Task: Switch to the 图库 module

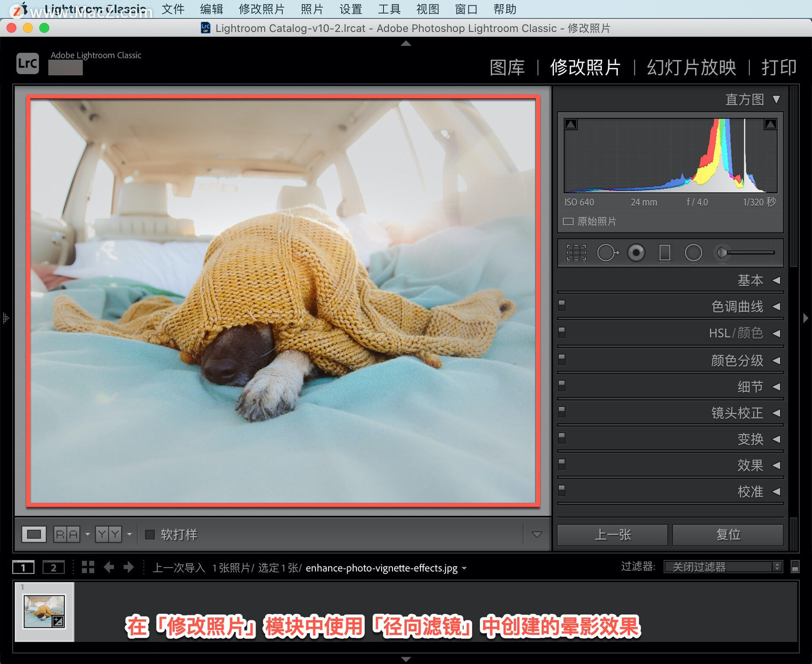Action: tap(507, 68)
